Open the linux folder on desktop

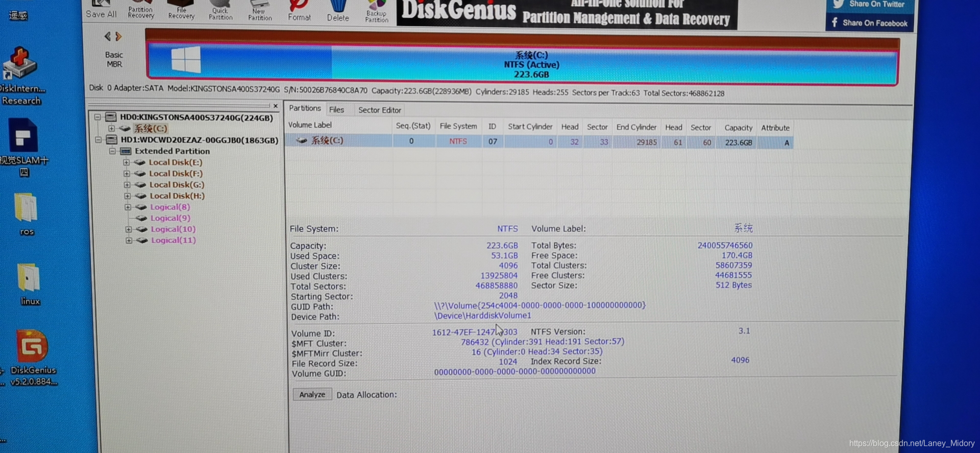[x=30, y=284]
